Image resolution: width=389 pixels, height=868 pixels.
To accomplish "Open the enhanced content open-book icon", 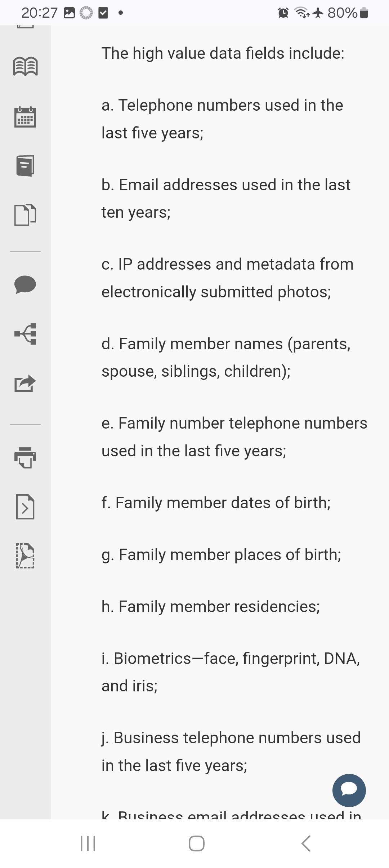I will tap(25, 67).
